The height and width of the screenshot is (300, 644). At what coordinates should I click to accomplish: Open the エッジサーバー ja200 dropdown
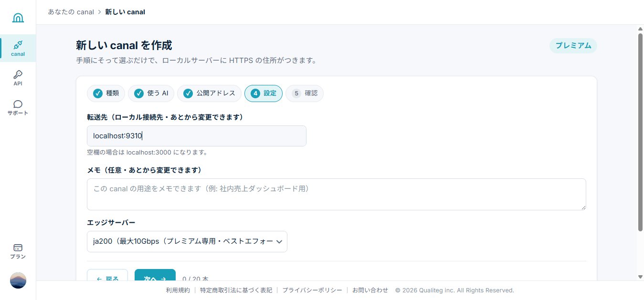[187, 242]
